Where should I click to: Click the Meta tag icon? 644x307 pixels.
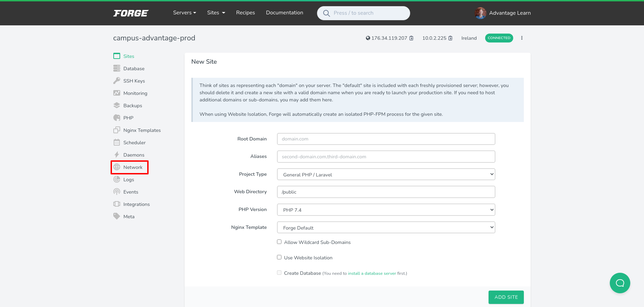pos(117,216)
